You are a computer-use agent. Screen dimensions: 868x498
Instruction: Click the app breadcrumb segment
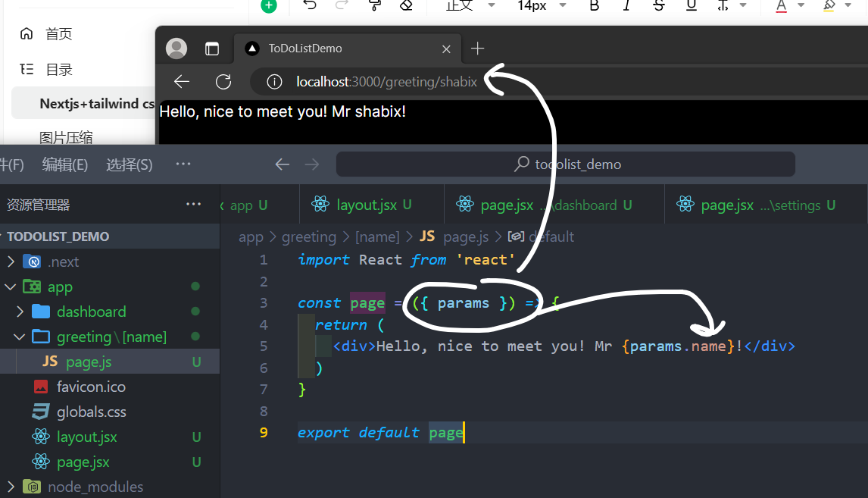[251, 237]
